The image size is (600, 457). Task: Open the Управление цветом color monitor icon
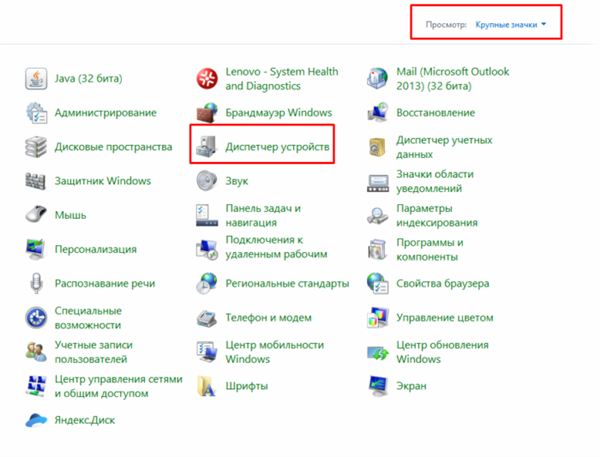[378, 318]
